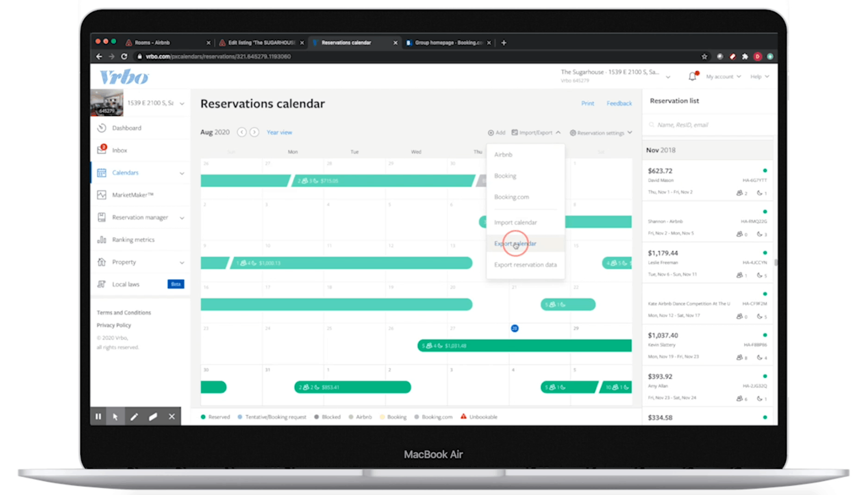The height and width of the screenshot is (495, 868).
Task: Open the Inbox icon with notification badge
Action: pyautogui.click(x=102, y=150)
